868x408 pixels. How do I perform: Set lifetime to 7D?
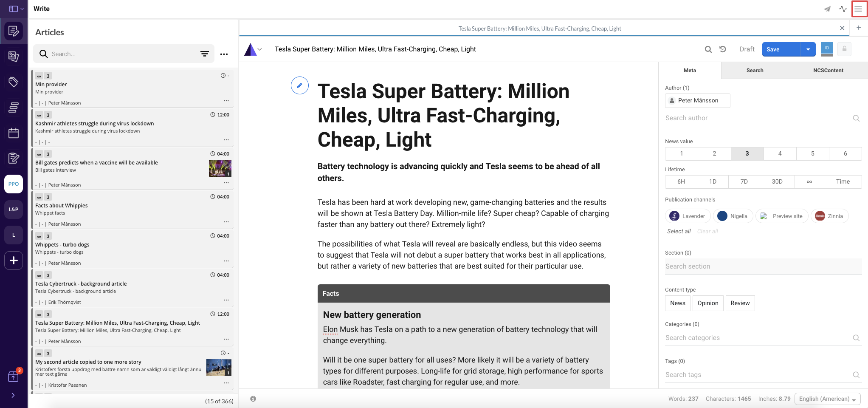click(744, 181)
